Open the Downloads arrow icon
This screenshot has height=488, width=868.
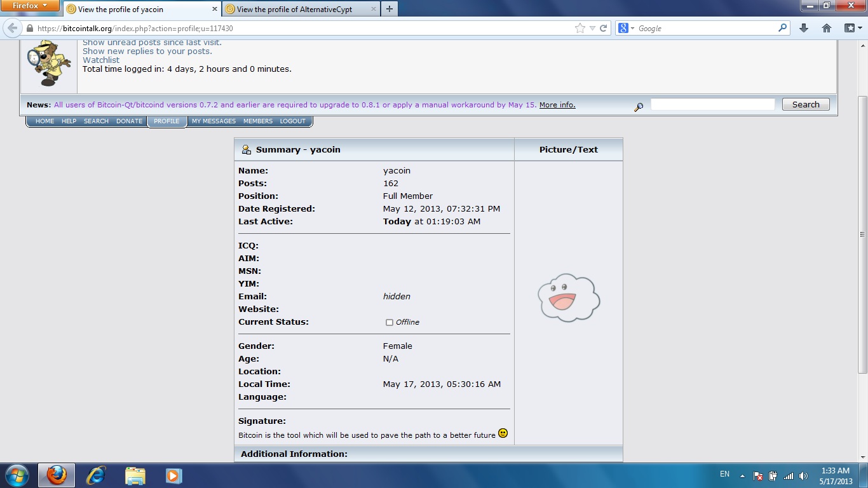point(803,28)
